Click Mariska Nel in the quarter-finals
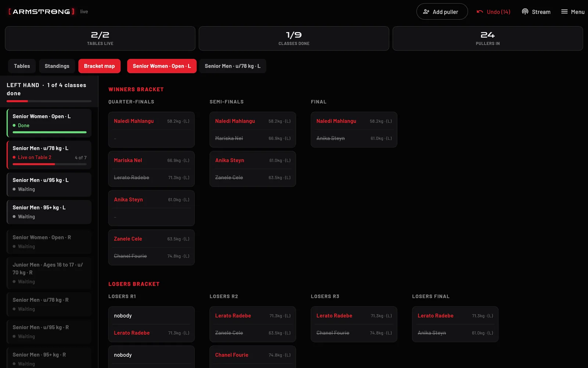The height and width of the screenshot is (368, 588). (x=128, y=160)
